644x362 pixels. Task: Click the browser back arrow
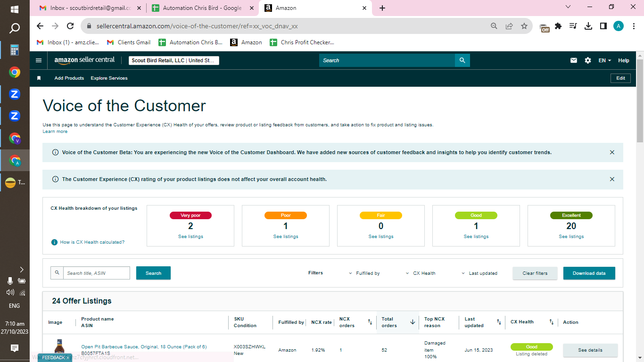point(40,26)
